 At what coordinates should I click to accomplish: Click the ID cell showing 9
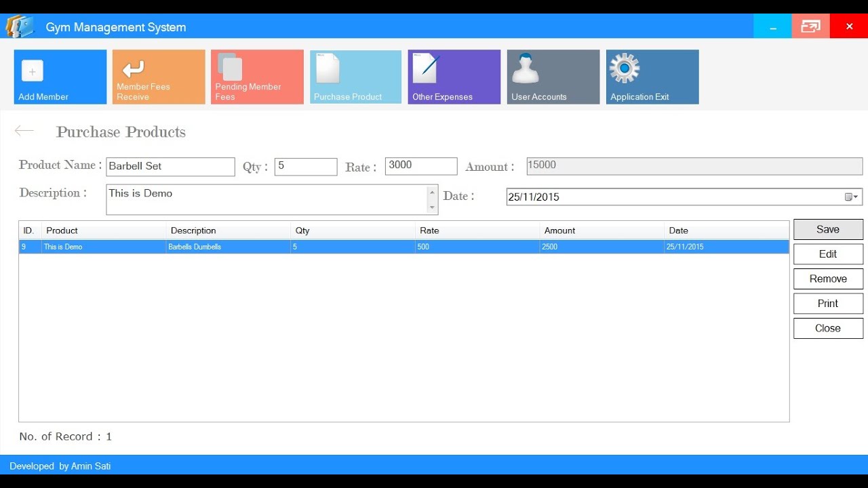[31, 247]
